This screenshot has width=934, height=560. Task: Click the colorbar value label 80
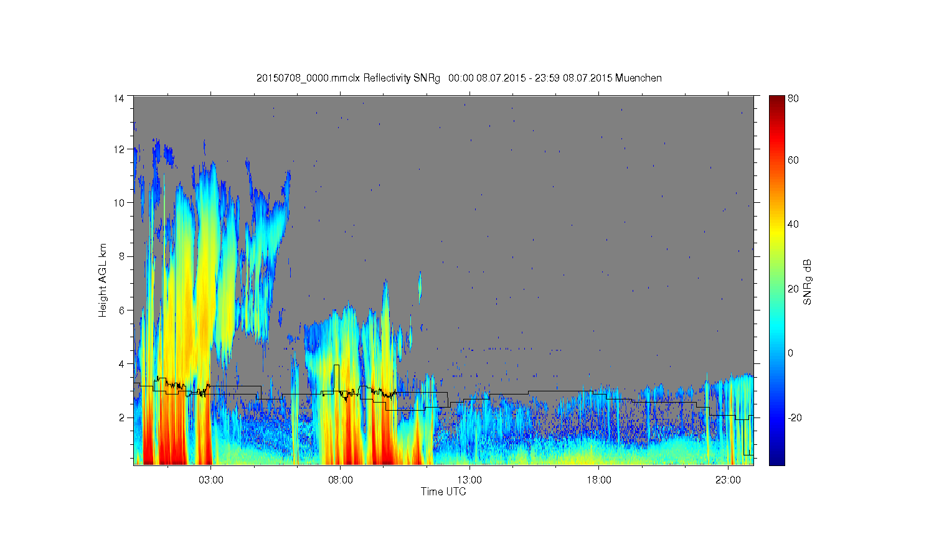(793, 98)
